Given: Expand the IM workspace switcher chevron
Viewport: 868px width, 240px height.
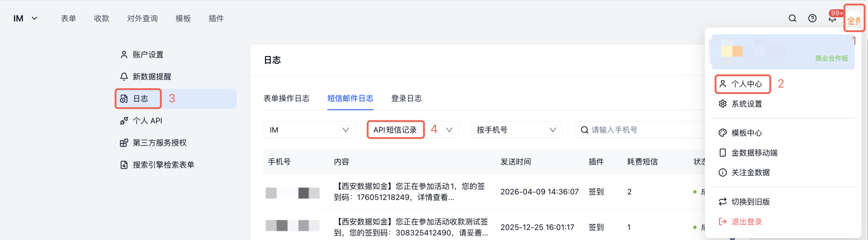Looking at the screenshot, I should tap(35, 18).
